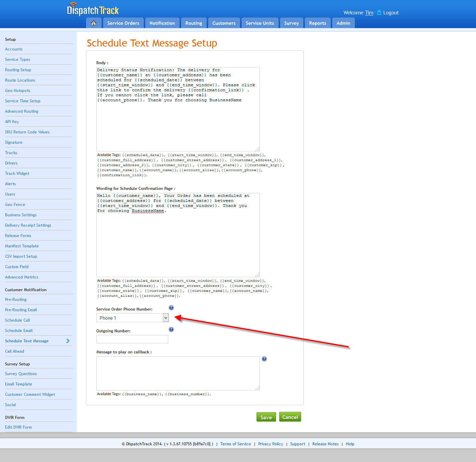
Task: Click the help icon beside Service Order Phone Number
Action: point(171,308)
